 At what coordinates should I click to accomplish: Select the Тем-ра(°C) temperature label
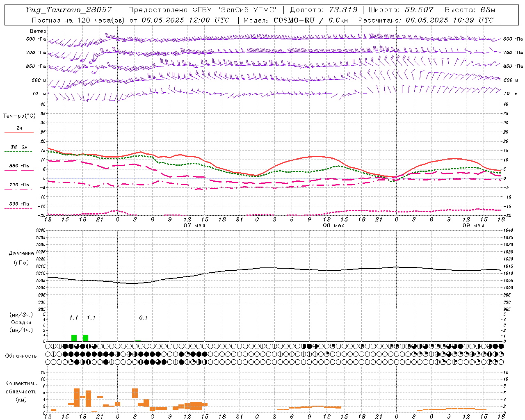point(19,116)
